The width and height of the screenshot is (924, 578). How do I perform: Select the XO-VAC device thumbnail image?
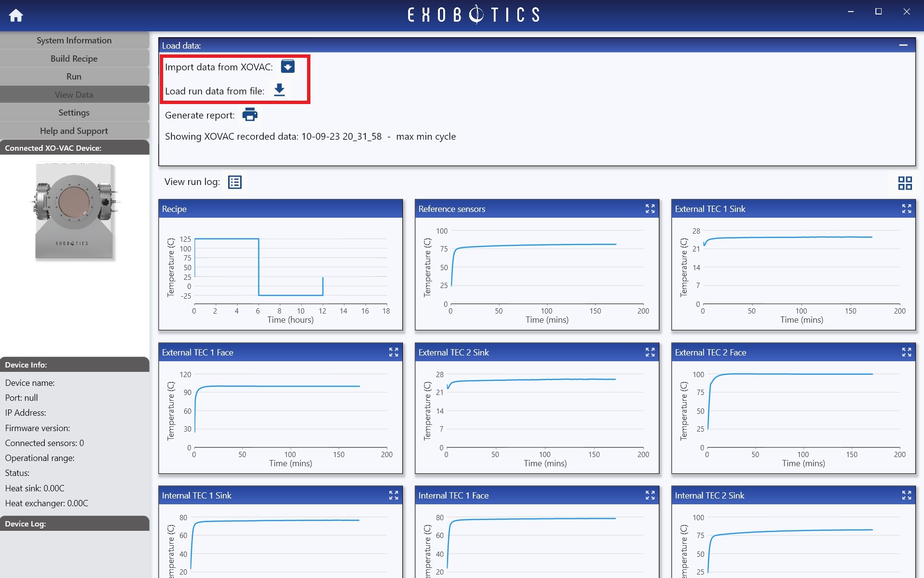point(75,211)
